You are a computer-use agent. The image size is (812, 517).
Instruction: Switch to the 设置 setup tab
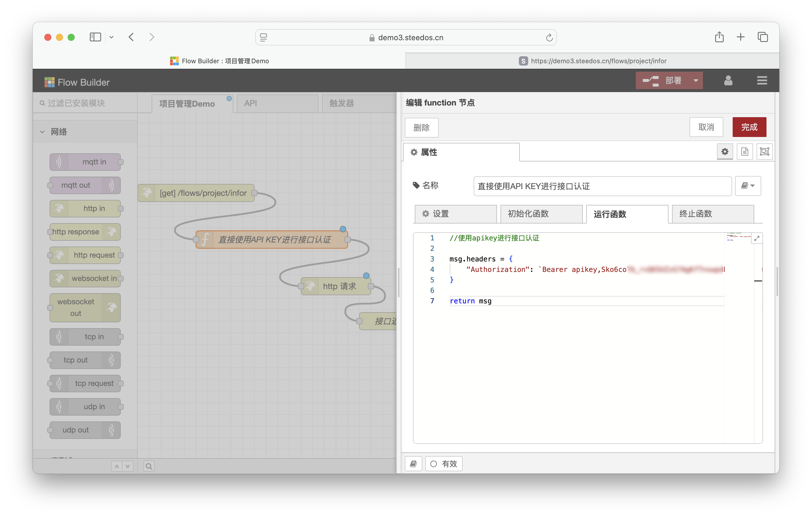(x=456, y=214)
